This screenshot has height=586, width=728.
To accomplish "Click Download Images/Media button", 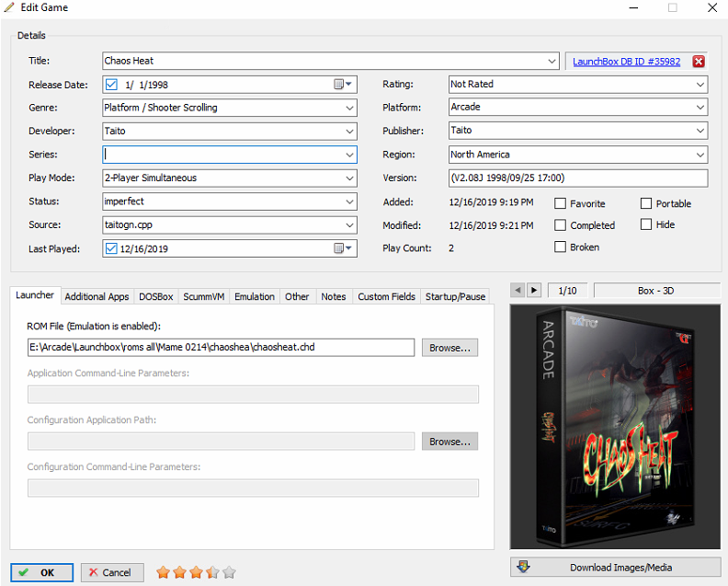I will point(615,567).
